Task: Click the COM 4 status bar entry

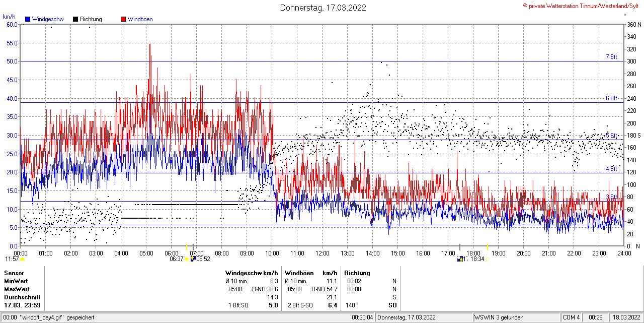Action: click(572, 317)
